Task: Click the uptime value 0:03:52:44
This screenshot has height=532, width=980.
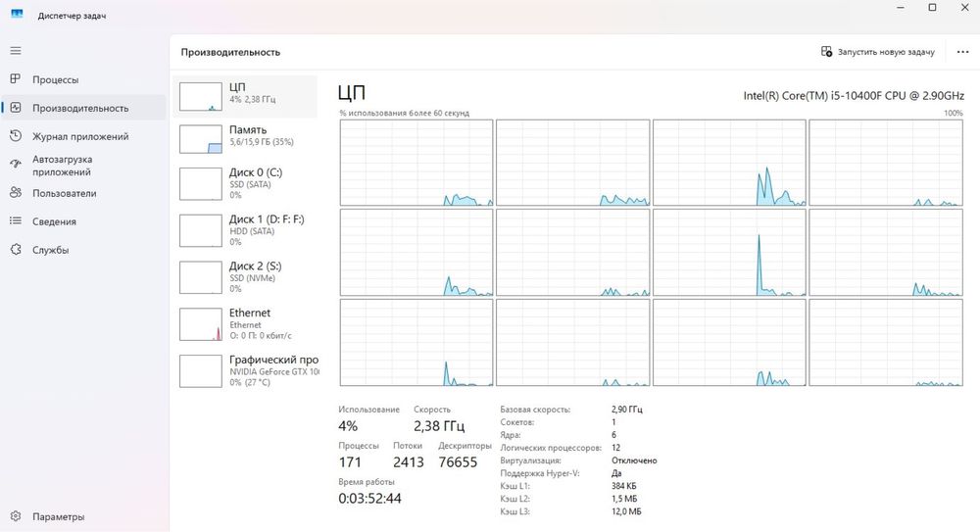Action: [x=369, y=499]
